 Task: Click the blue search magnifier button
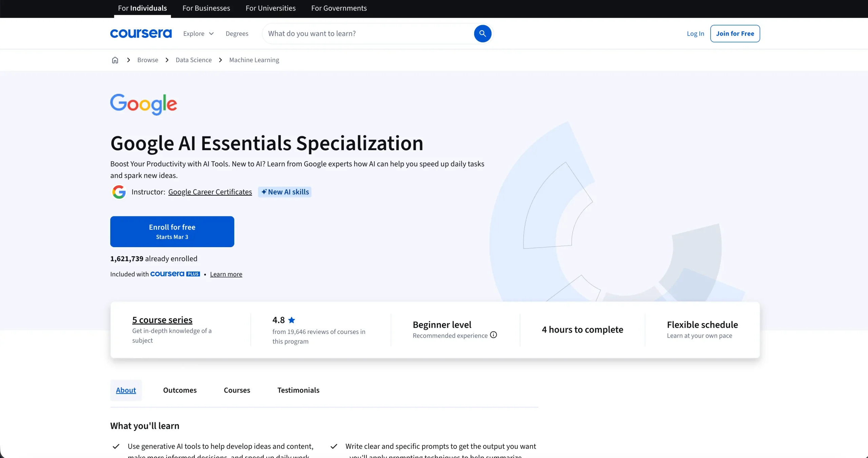[482, 34]
